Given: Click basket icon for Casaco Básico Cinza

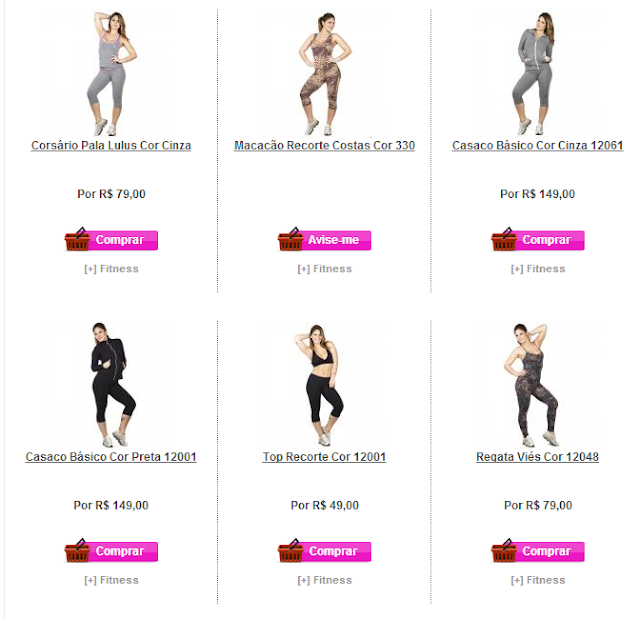Looking at the screenshot, I should click(504, 239).
